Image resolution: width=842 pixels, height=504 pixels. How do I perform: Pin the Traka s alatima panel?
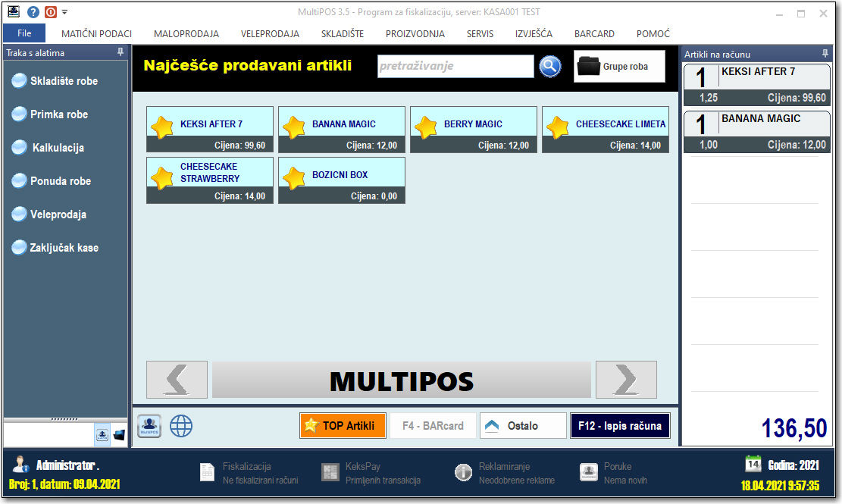[121, 52]
